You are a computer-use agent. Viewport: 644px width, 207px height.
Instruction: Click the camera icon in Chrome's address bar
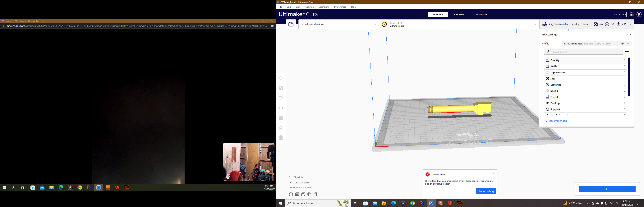273,26
